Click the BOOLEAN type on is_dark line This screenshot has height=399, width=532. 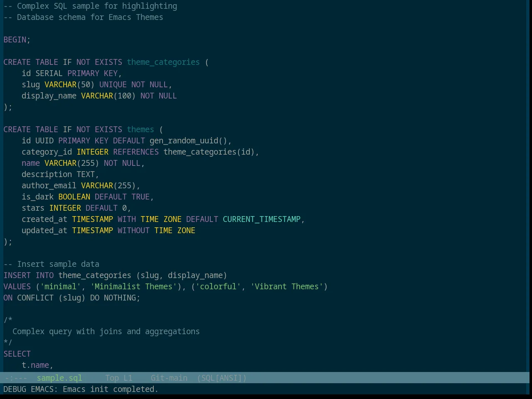pos(74,197)
